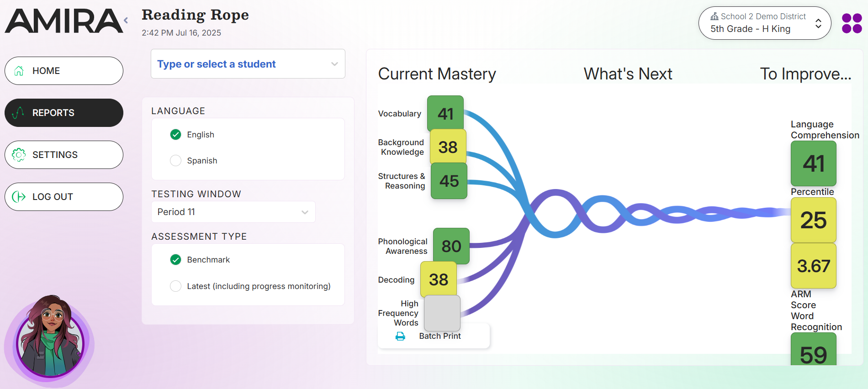868x389 pixels.
Task: Choose Latest (including progress monitoring) assessment type
Action: coord(175,286)
